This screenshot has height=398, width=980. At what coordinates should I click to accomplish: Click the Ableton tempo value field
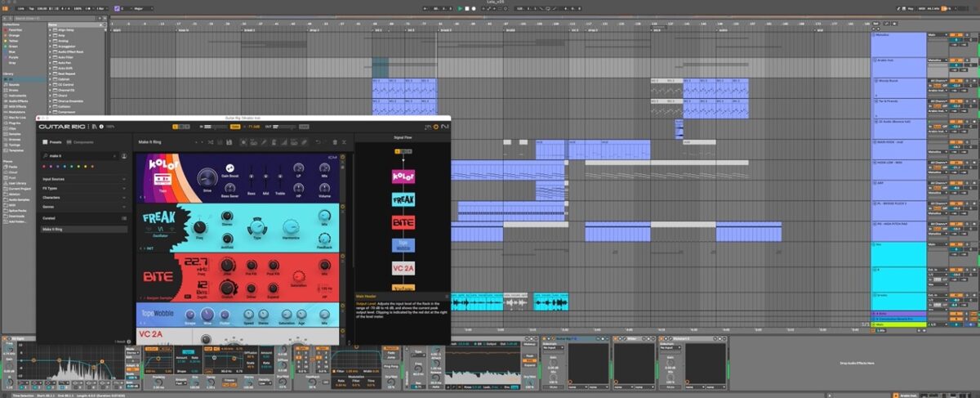click(42, 8)
